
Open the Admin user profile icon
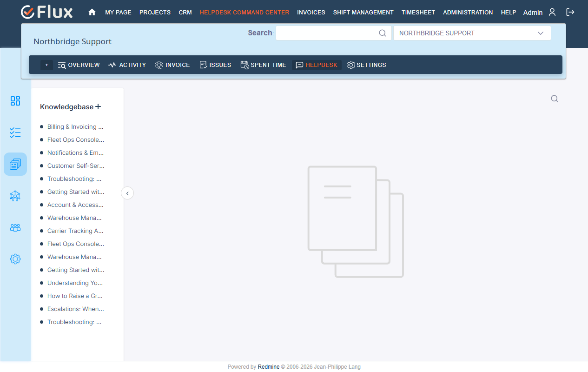click(552, 12)
